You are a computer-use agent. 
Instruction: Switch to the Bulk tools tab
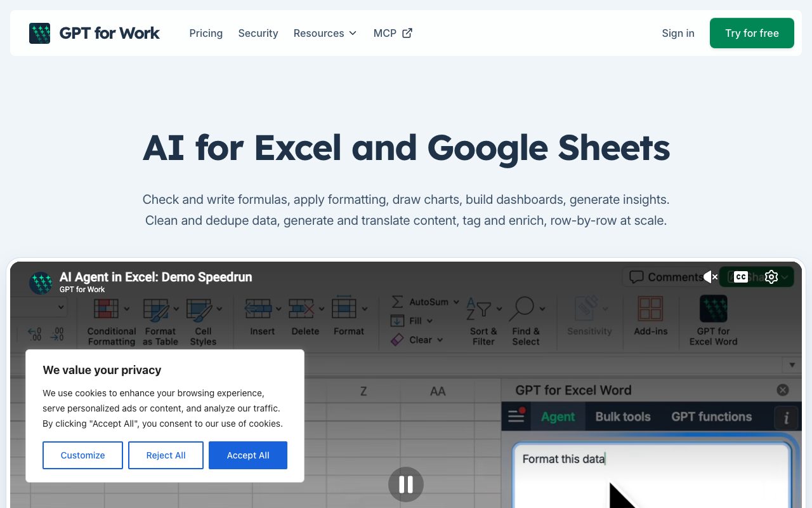point(623,417)
